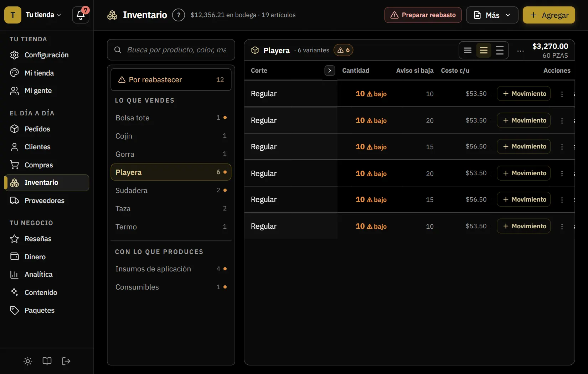Viewport: 588px width, 374px height.
Task: Click the low-stock warning badge showing 6
Action: click(x=344, y=50)
